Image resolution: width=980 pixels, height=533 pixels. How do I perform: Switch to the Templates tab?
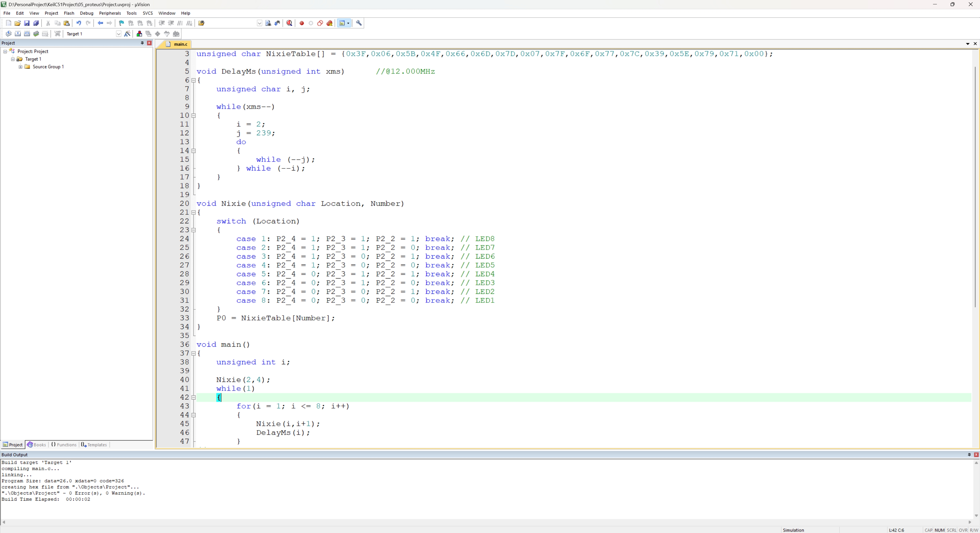point(94,445)
